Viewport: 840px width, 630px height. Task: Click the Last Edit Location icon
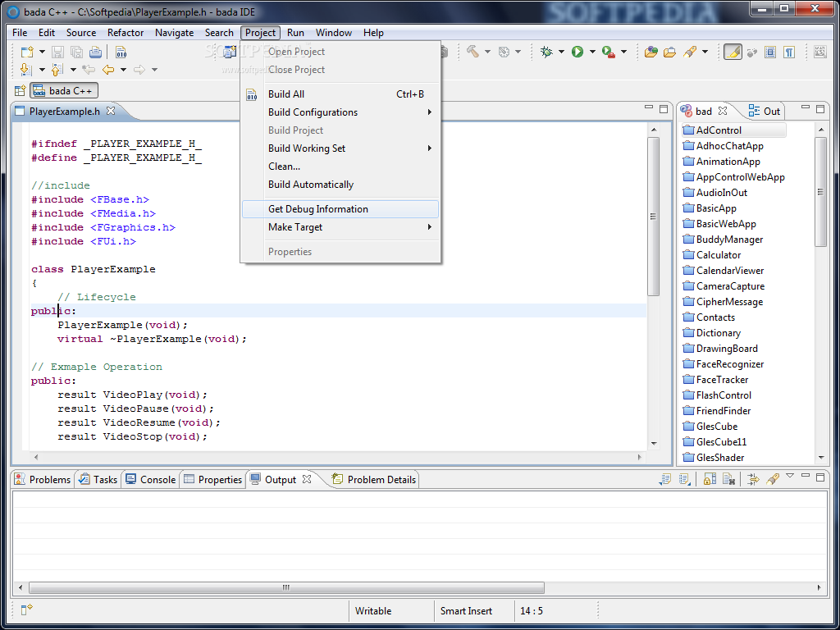tap(89, 70)
